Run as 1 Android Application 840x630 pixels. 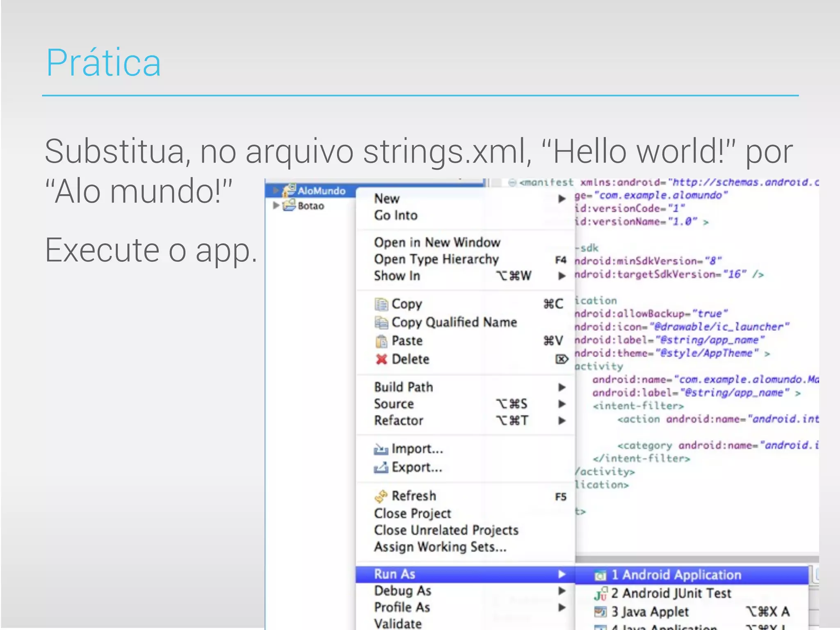(692, 575)
